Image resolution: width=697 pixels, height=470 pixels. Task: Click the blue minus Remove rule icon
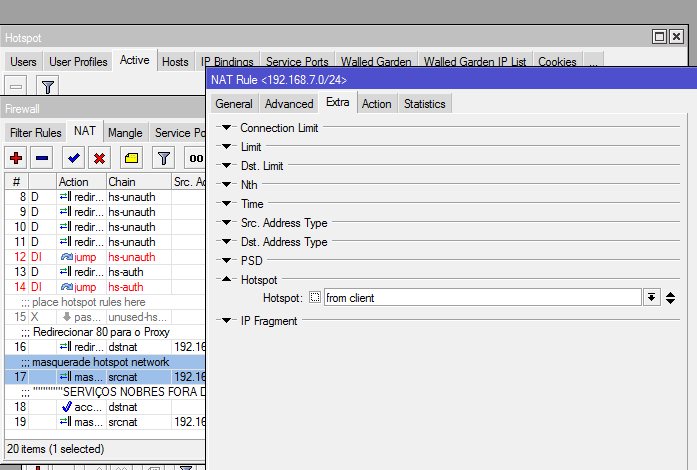click(x=42, y=158)
